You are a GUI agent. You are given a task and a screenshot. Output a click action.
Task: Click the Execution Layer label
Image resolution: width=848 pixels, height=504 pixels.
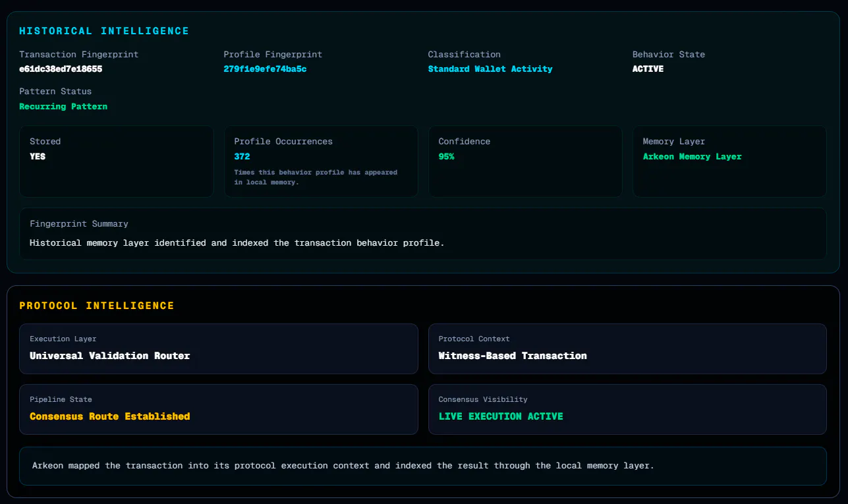point(63,339)
